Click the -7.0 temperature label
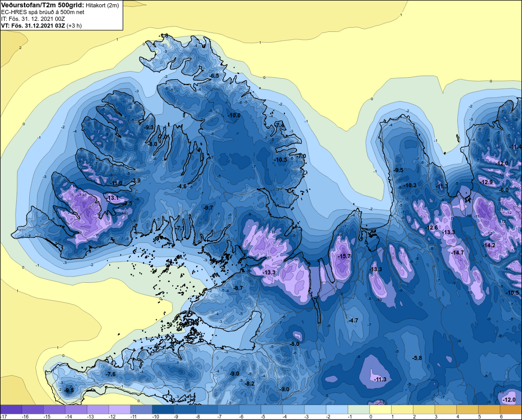The height and width of the screenshot is (420, 522). [301, 156]
